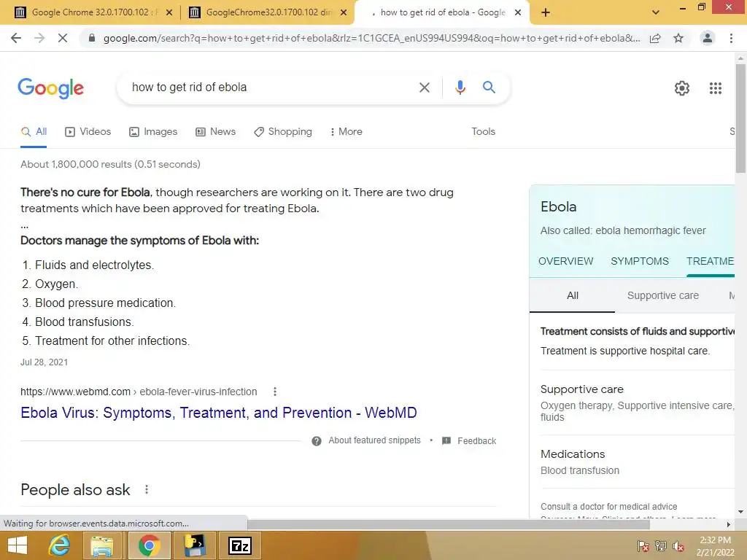The width and height of the screenshot is (747, 560).
Task: Start voice search with microphone
Action: point(460,87)
